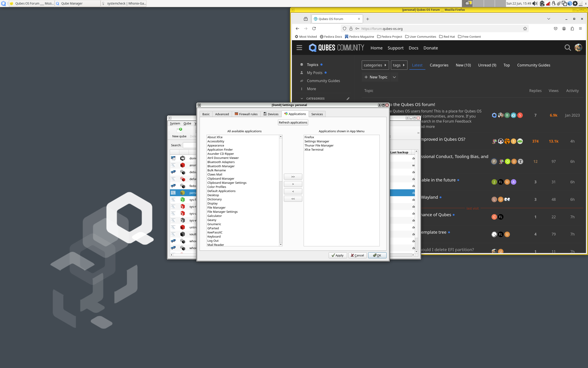Go back in Firefox history
Viewport: 588px width, 368px height.
(297, 29)
